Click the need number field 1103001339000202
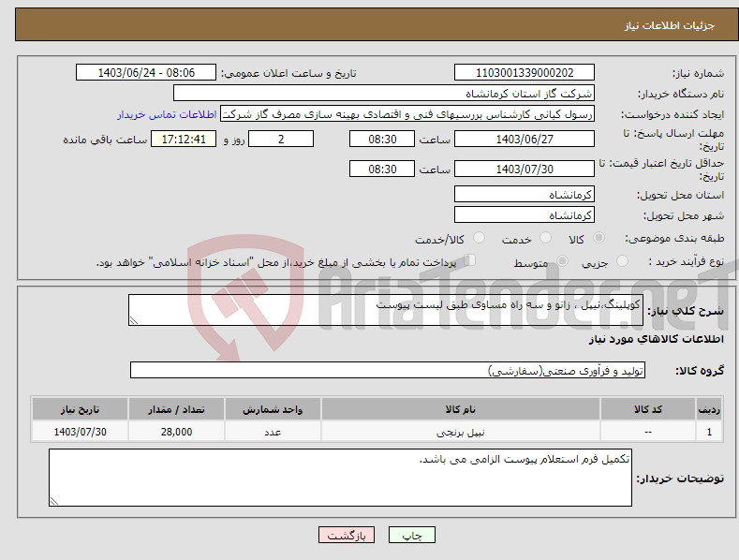This screenshot has width=739, height=560. [x=525, y=73]
